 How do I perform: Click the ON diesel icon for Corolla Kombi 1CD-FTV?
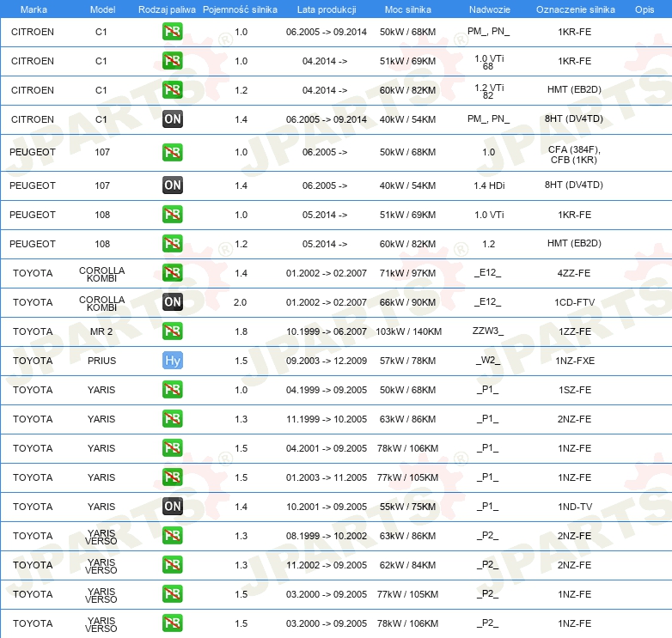172,301
